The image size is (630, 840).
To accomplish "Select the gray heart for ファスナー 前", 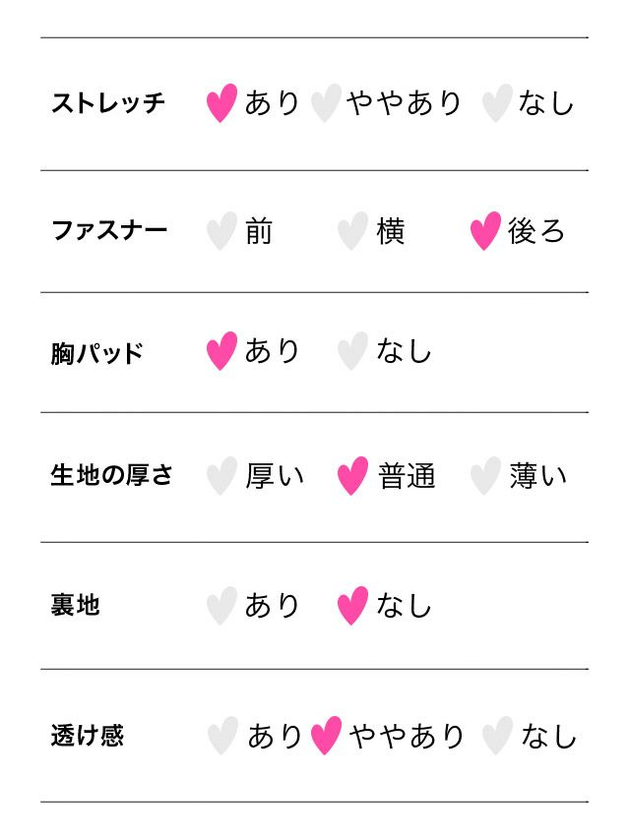I will pos(221,231).
